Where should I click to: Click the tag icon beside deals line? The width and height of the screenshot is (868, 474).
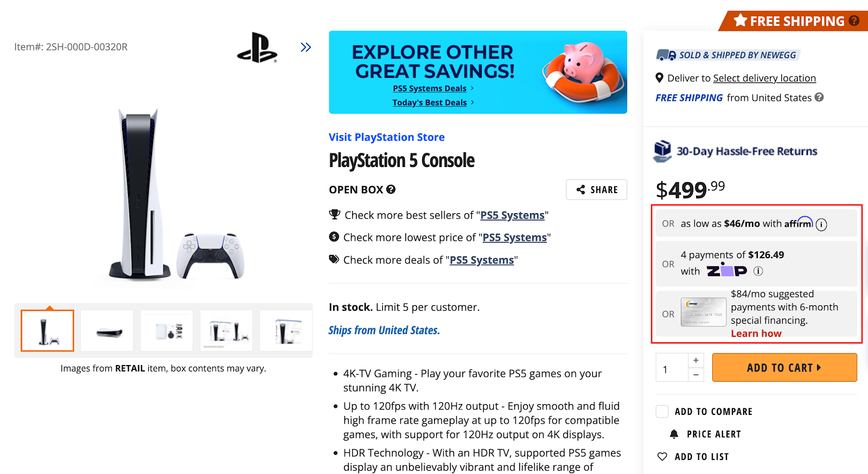tap(334, 259)
